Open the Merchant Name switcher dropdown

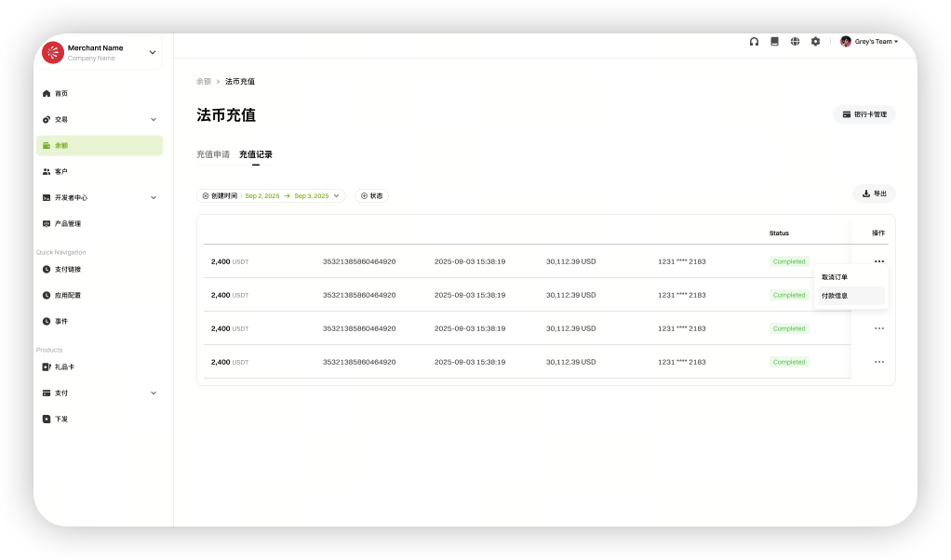click(153, 53)
